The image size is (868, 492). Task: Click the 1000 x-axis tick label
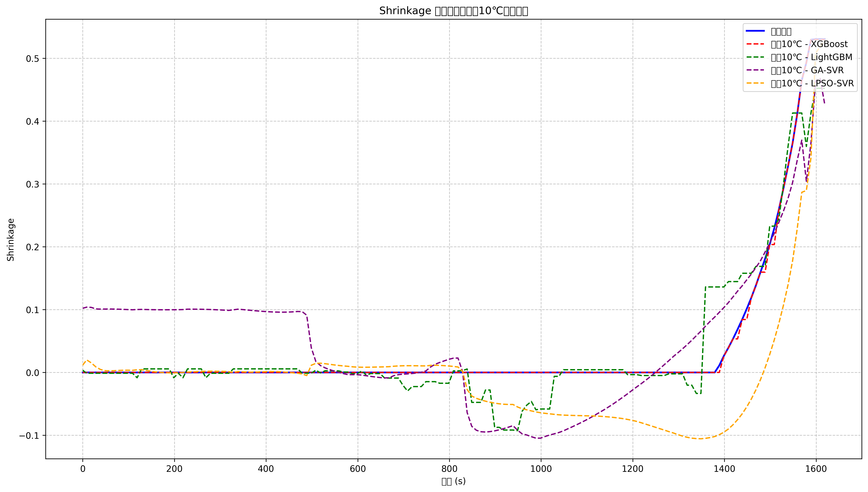coord(541,469)
